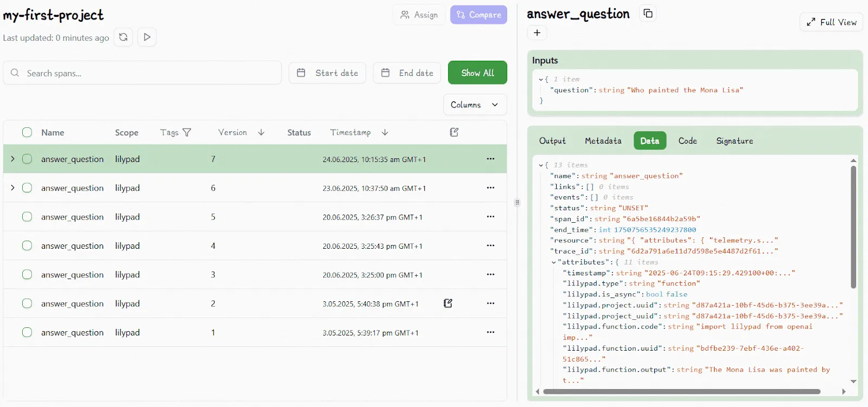Open the annotation icon on version 2 row

point(448,303)
